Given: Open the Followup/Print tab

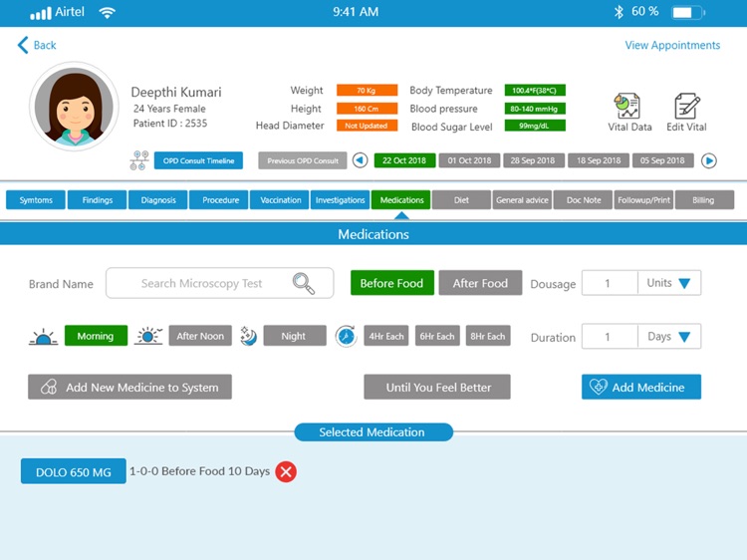Looking at the screenshot, I should [643, 200].
